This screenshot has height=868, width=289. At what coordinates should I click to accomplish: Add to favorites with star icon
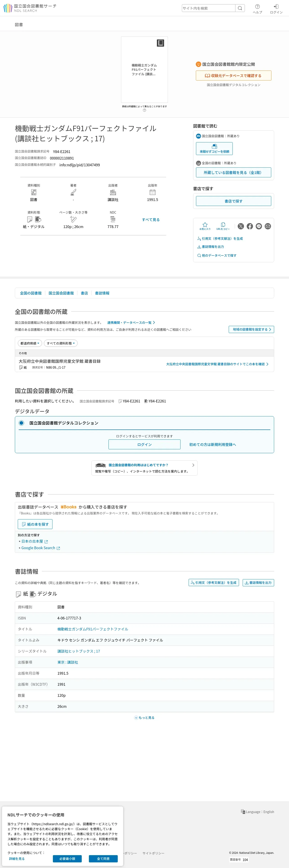[x=205, y=226]
